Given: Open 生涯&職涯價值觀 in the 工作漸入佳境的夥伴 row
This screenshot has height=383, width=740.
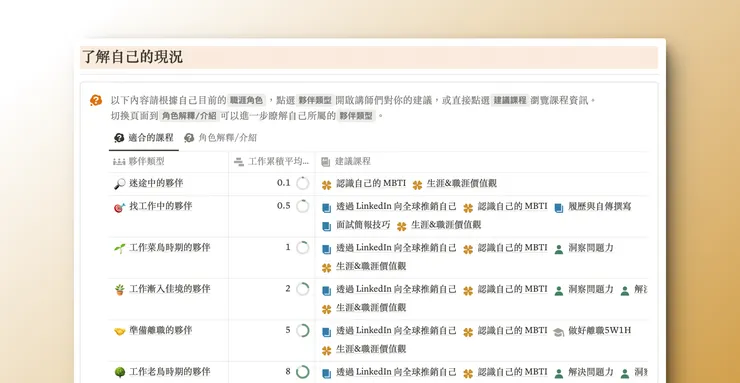Looking at the screenshot, I should coord(371,308).
